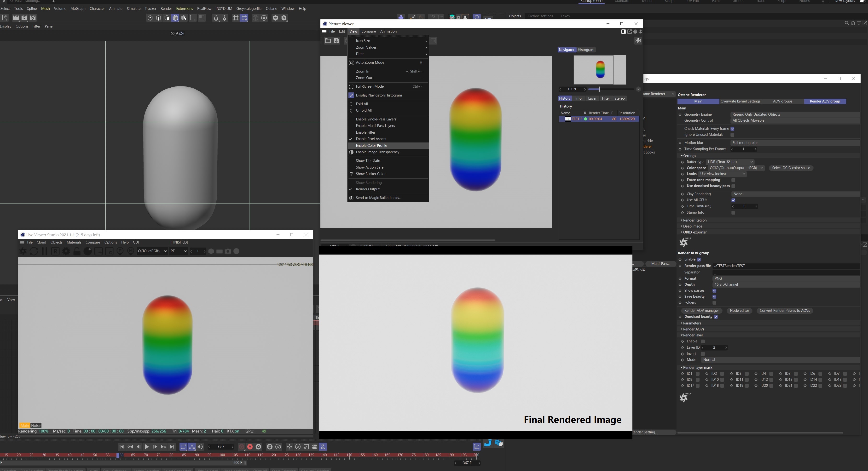Pause rendering in Live Viewer

point(44,251)
